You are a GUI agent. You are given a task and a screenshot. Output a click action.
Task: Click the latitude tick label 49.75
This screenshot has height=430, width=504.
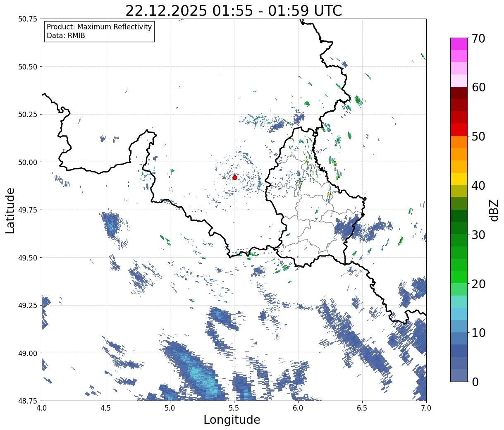tap(28, 210)
